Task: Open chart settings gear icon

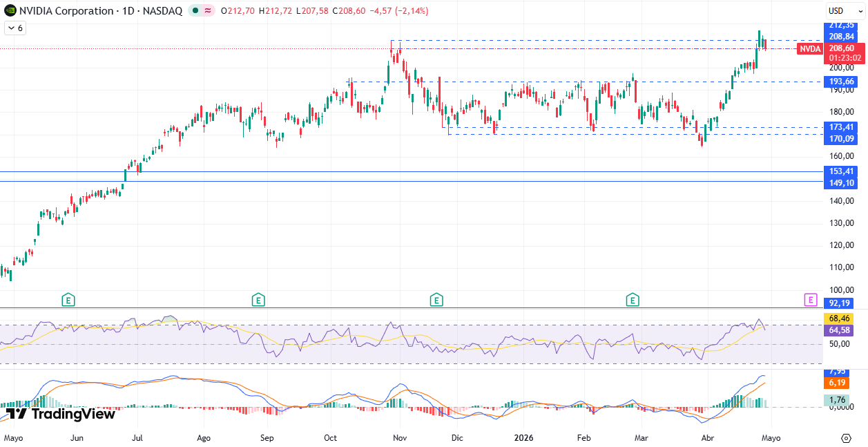Action: point(846,438)
